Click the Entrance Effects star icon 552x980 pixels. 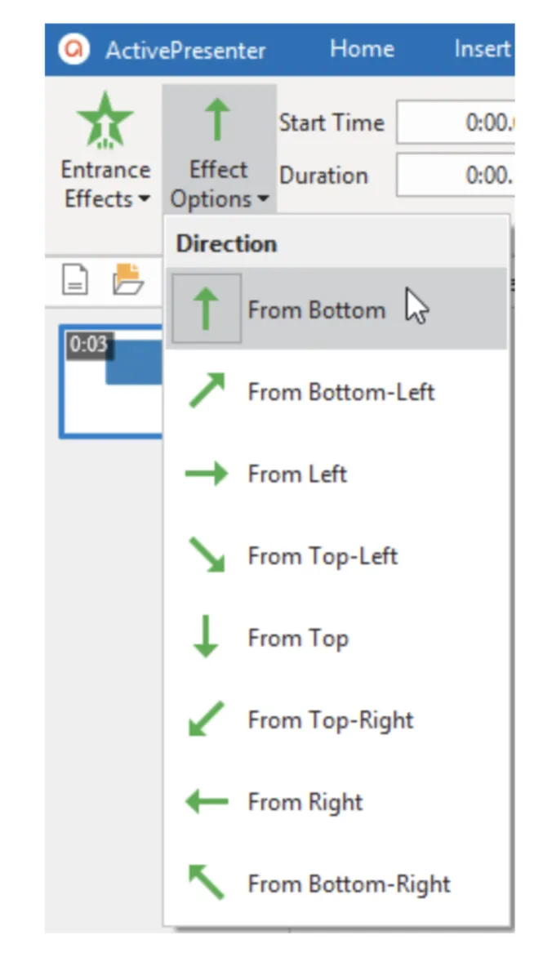105,120
